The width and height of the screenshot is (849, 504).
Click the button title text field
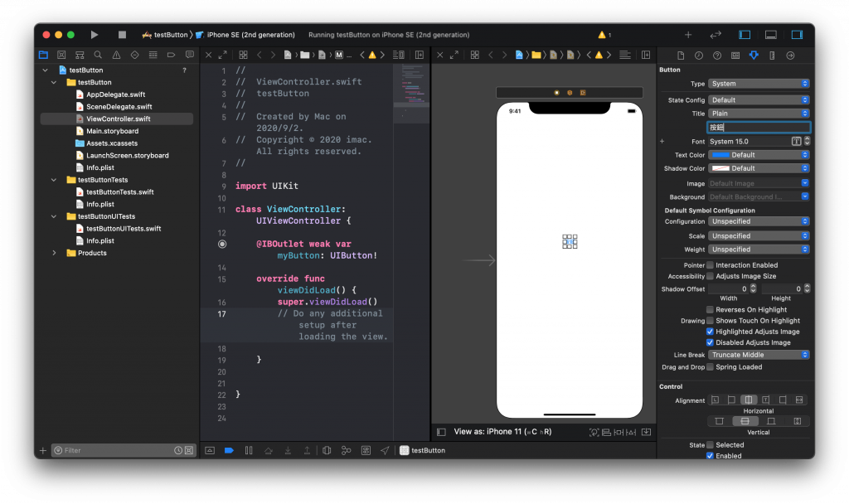click(x=759, y=127)
